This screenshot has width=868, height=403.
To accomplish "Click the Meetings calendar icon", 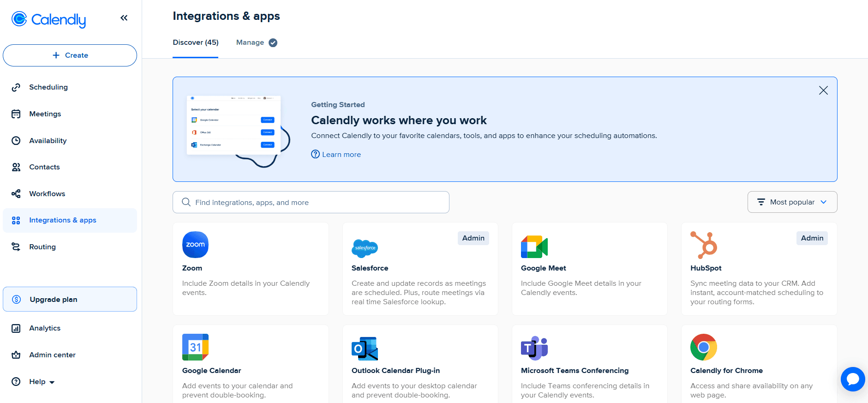I will 16,114.
